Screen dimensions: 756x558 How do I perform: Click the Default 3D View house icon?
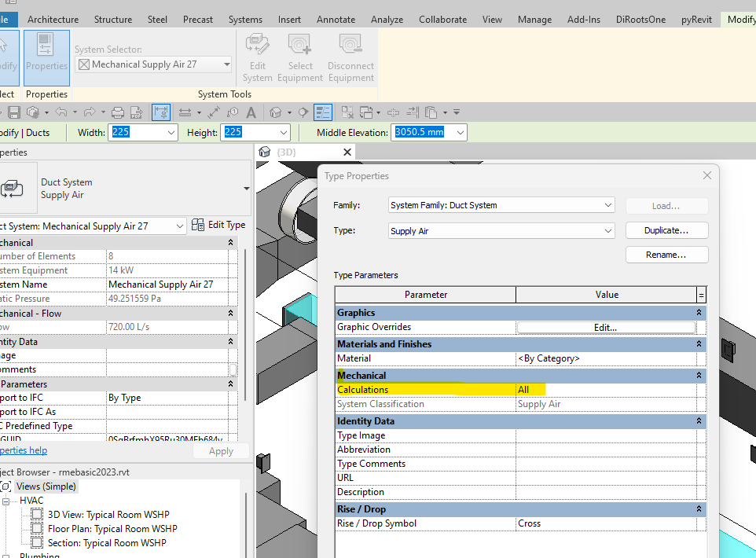275,112
